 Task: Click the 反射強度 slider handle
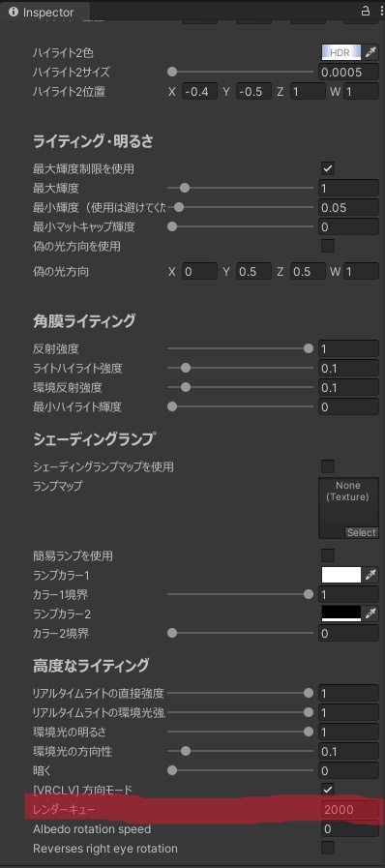pos(309,348)
